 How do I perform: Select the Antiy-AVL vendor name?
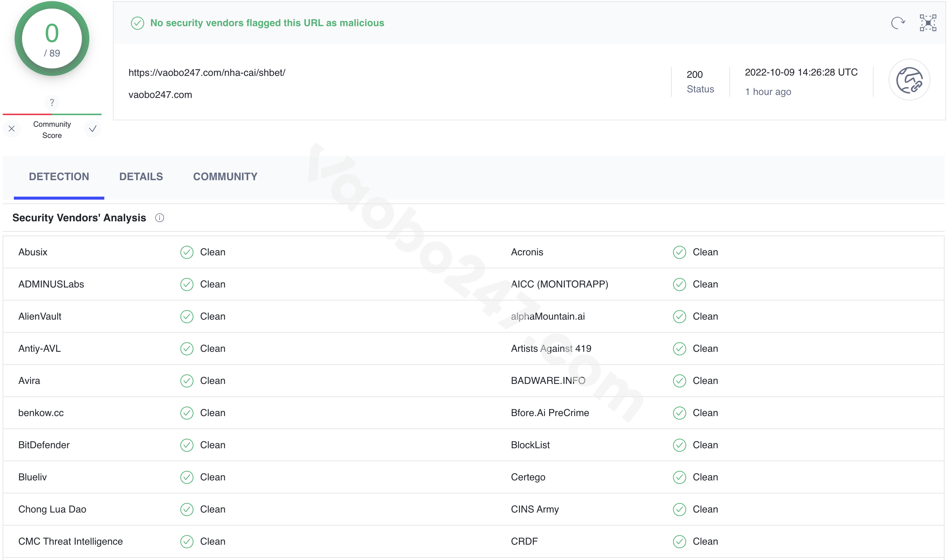click(40, 348)
